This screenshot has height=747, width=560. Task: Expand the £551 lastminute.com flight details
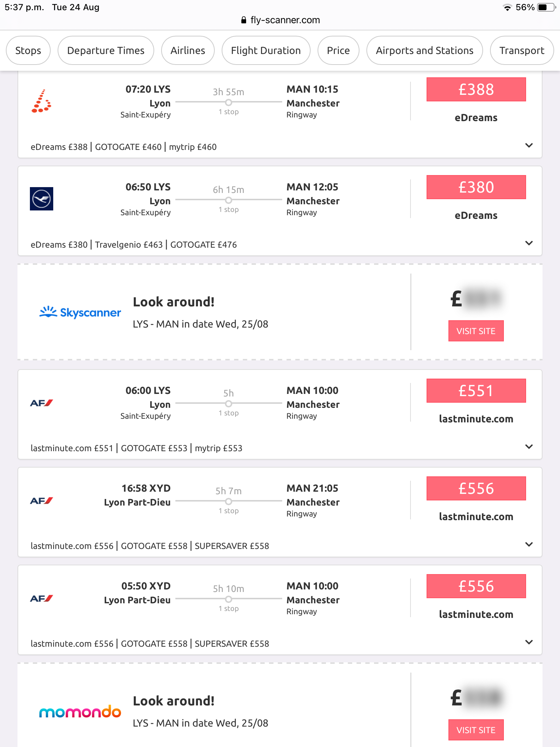[529, 447]
